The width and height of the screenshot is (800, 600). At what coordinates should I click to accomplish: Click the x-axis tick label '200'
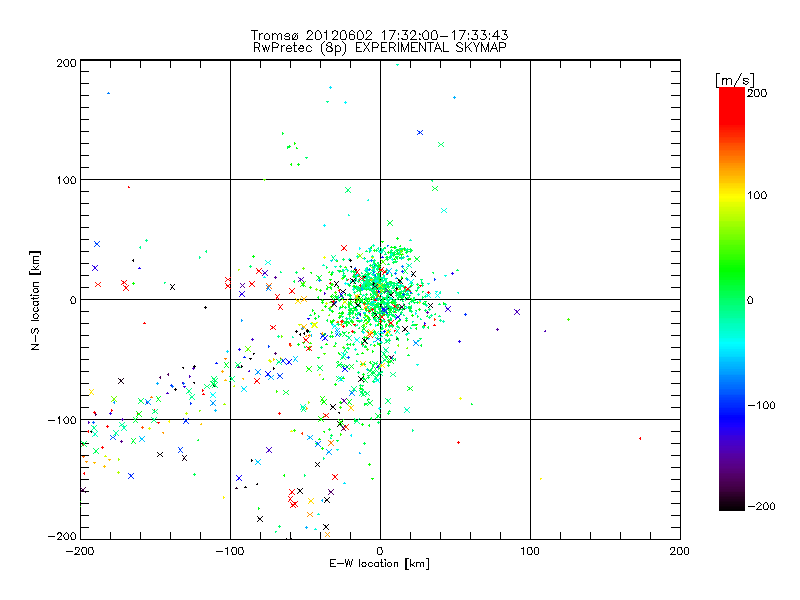coord(680,551)
